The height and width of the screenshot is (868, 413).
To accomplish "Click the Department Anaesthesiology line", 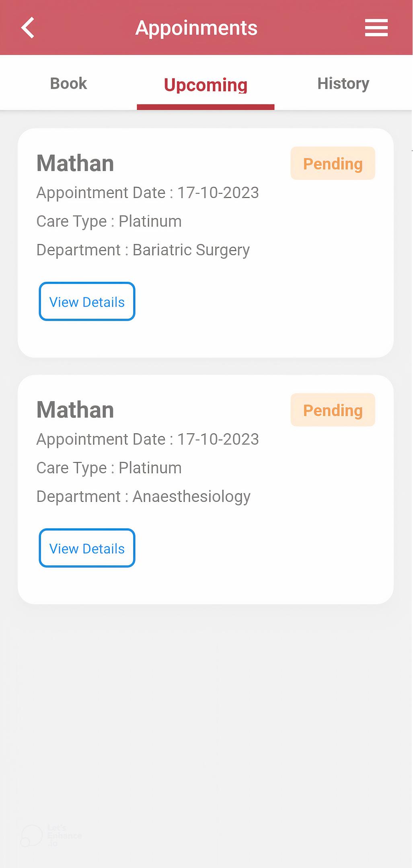I will pos(144,497).
